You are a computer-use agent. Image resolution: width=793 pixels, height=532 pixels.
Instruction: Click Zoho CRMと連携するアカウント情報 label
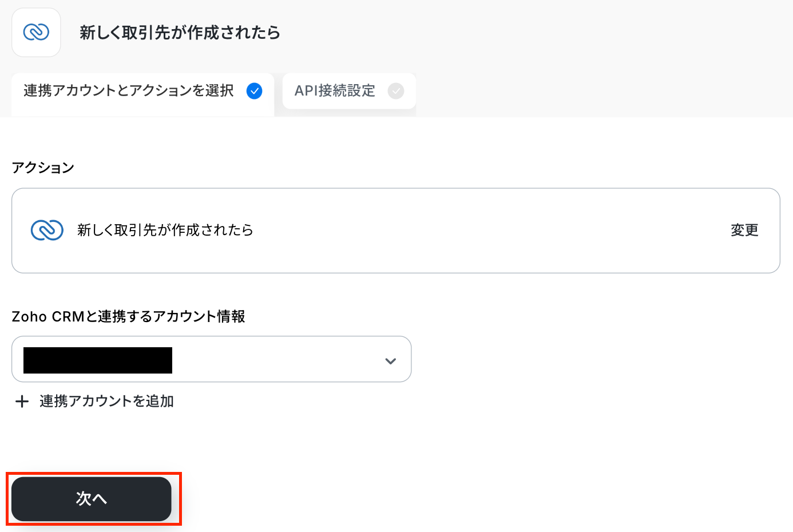pyautogui.click(x=128, y=316)
